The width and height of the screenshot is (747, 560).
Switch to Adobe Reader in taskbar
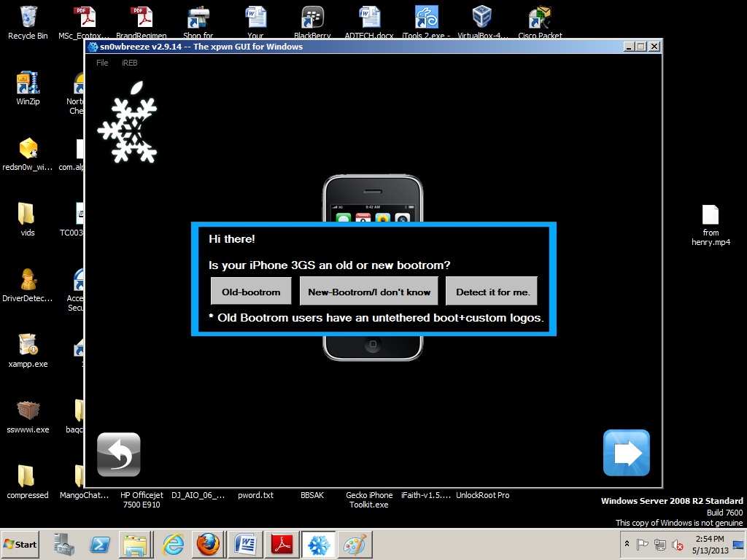[282, 544]
